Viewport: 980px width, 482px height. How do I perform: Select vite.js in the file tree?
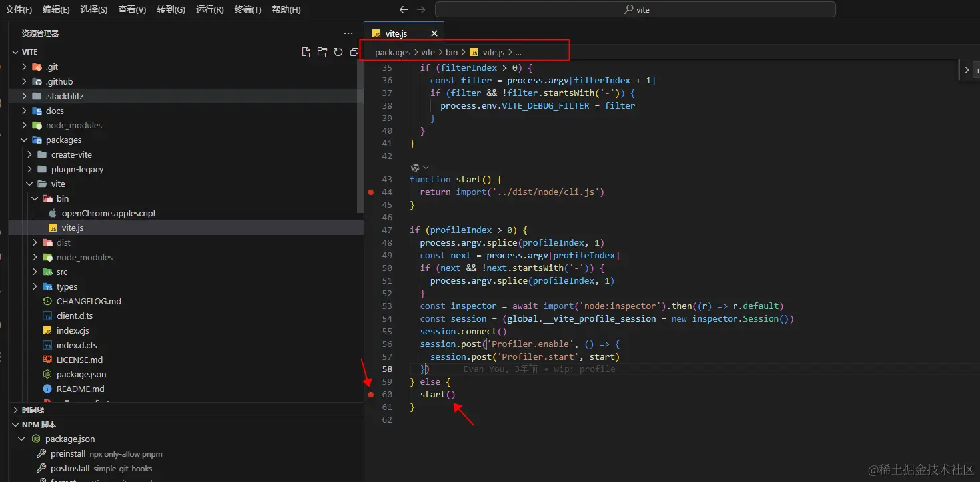tap(187, 228)
